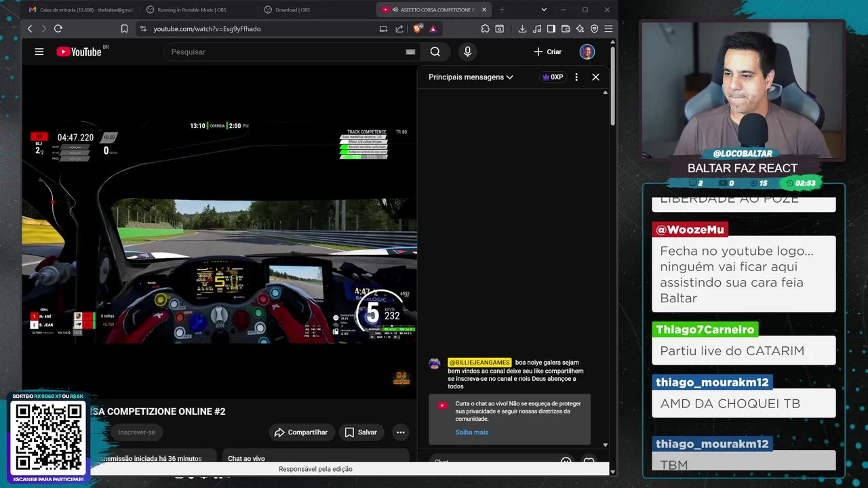Click the Compartilhar share button
Viewport: 868px width, 488px height.
301,432
